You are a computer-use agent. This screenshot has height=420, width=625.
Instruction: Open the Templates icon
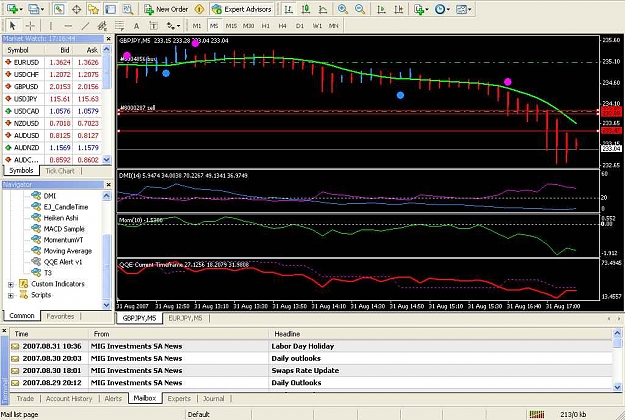click(461, 9)
